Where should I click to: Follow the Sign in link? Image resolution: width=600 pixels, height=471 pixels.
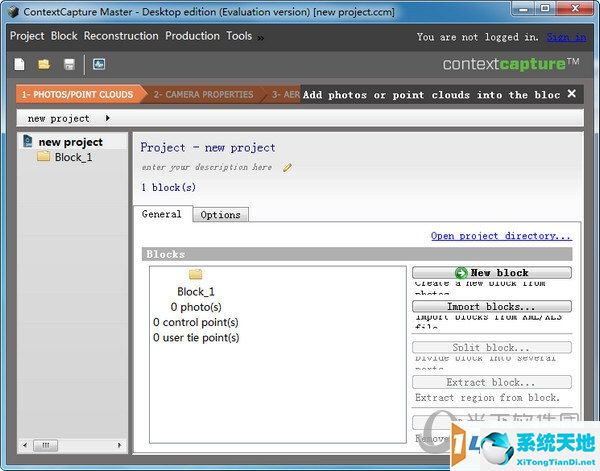click(566, 37)
